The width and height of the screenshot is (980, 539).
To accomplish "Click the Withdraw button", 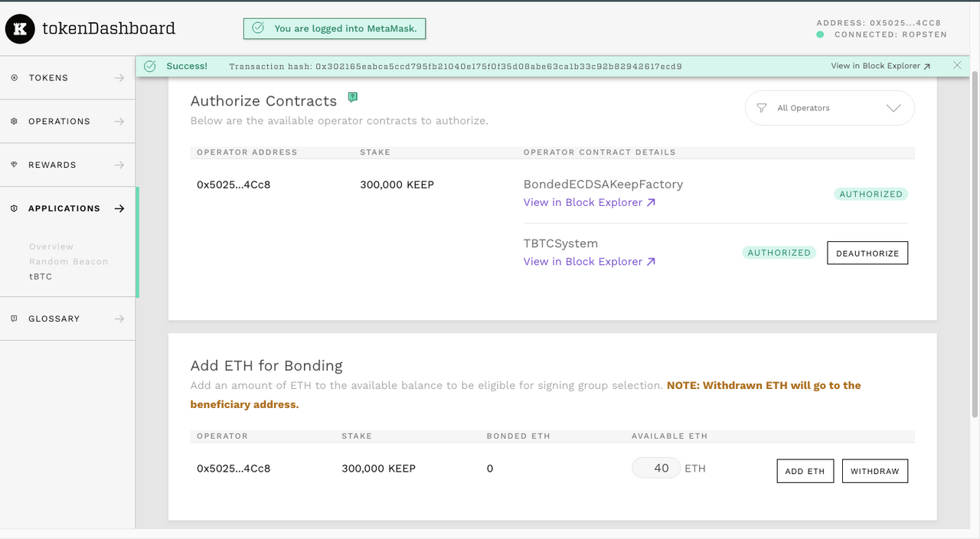I will [875, 471].
